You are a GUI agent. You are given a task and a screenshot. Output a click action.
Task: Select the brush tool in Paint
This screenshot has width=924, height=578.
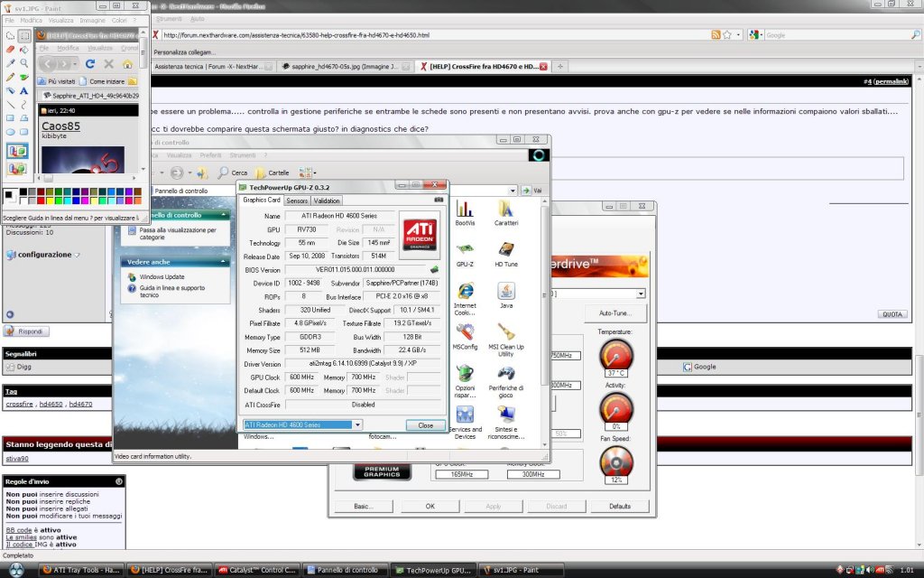click(x=24, y=77)
